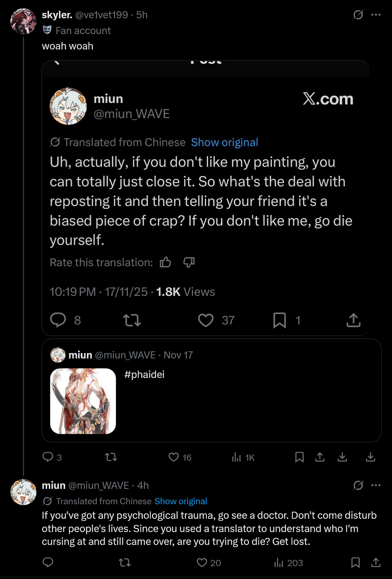Open the @ve1vet199 profile handle link
The width and height of the screenshot is (392, 579).
coord(101,15)
